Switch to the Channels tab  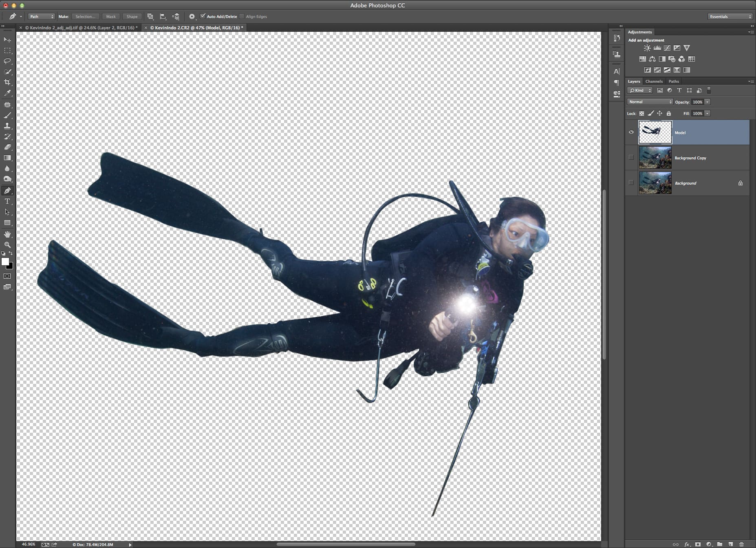(654, 81)
